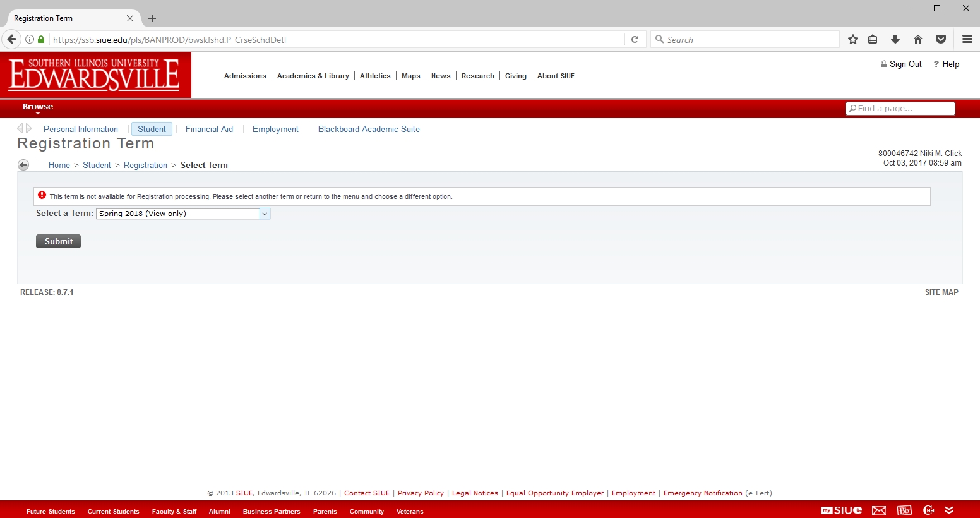This screenshot has width=980, height=518.
Task: Click the round back arrow beside breadcrumbs
Action: coord(23,165)
